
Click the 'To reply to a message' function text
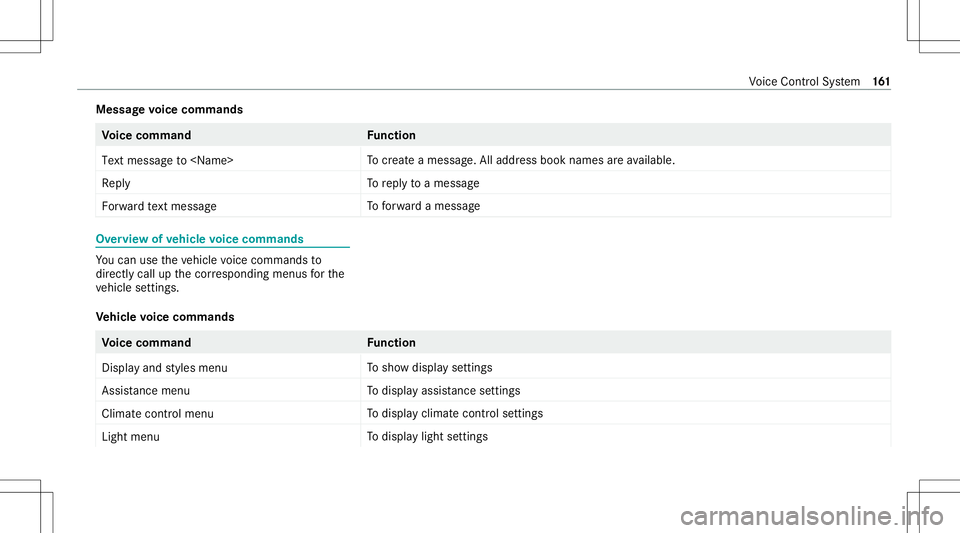(x=423, y=183)
